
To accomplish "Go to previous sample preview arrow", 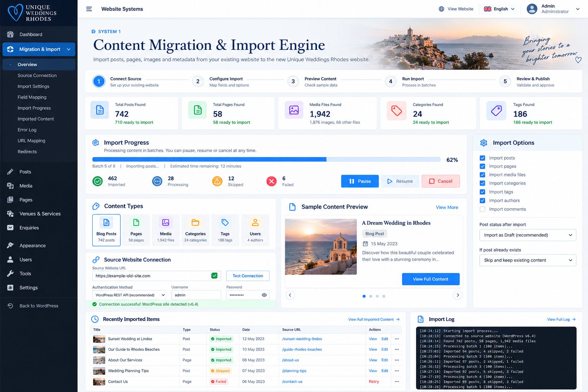I will [x=290, y=295].
